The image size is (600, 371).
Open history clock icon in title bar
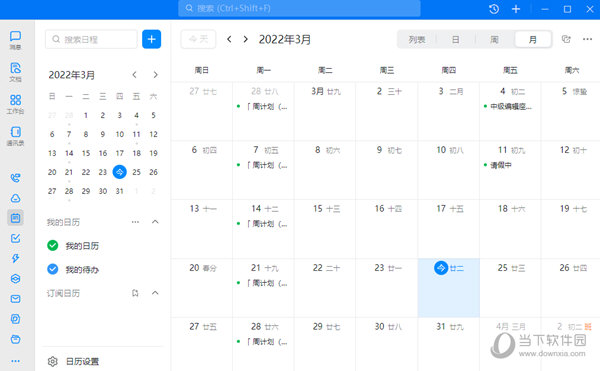coord(494,9)
